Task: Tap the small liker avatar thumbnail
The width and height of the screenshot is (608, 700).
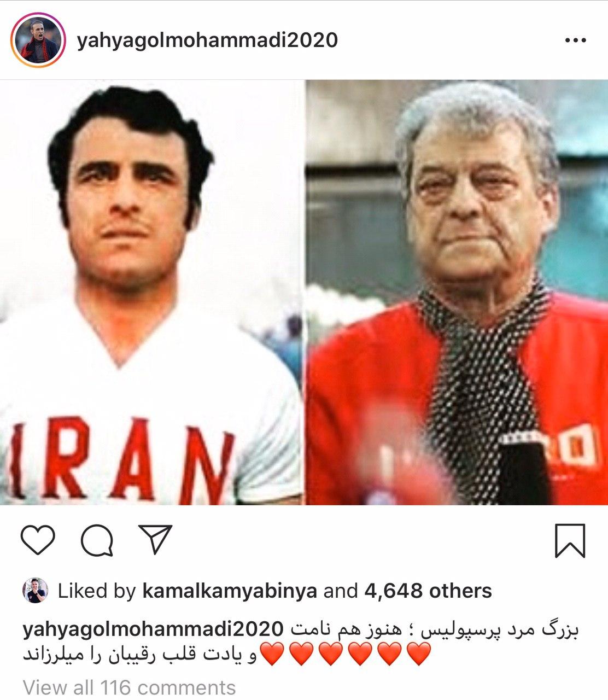Action: pyautogui.click(x=36, y=591)
